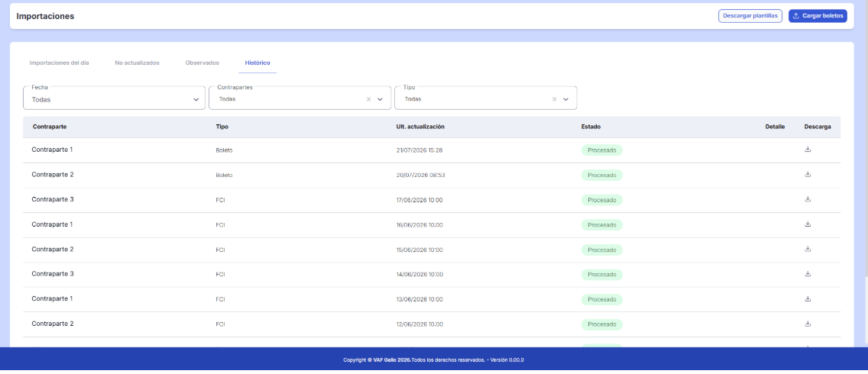Expand the Contrapartes dropdown arrow
The width and height of the screenshot is (868, 374).
coord(381,99)
